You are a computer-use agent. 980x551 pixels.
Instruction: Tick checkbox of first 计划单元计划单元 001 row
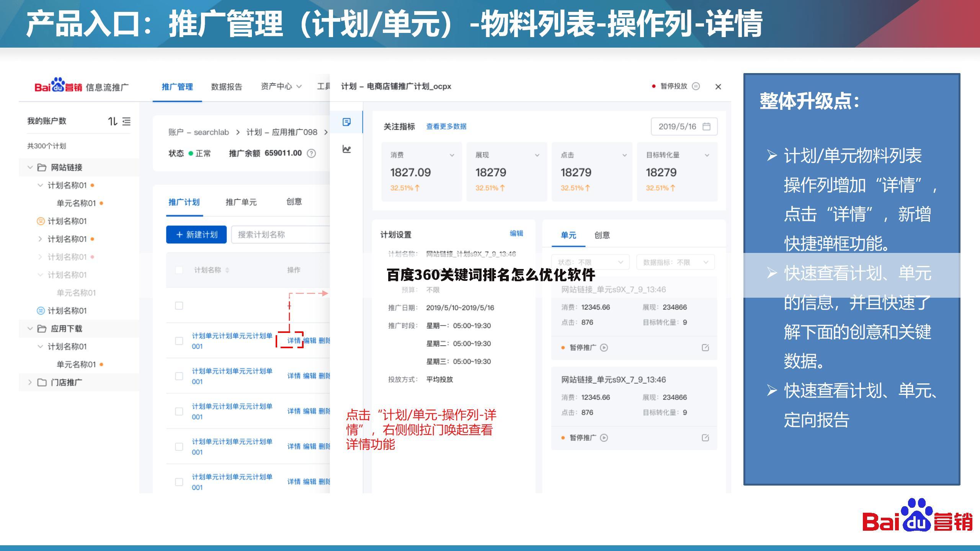click(179, 341)
